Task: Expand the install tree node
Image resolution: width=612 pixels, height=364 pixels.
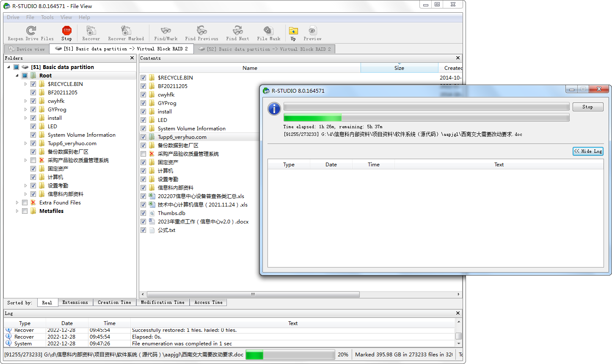Action: pyautogui.click(x=25, y=118)
